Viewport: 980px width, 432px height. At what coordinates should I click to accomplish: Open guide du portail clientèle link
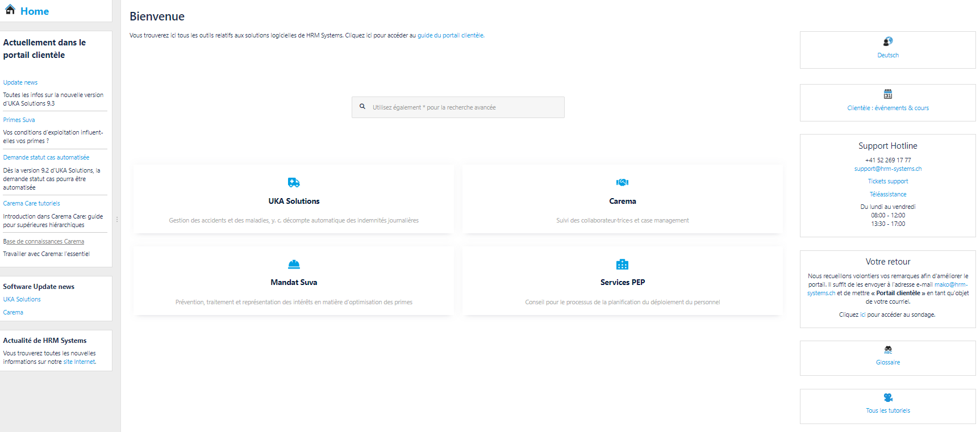pos(451,35)
